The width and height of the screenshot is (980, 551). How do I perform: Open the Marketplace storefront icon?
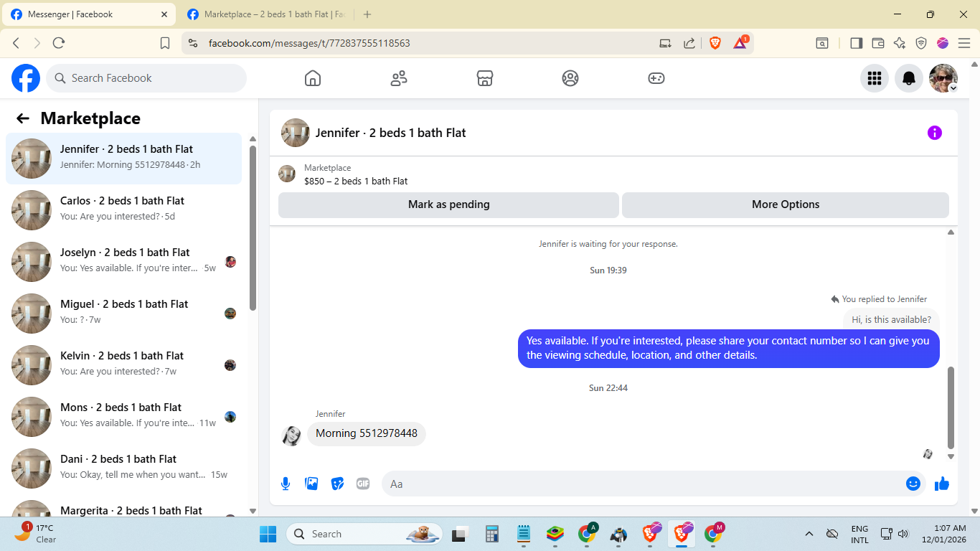click(485, 78)
